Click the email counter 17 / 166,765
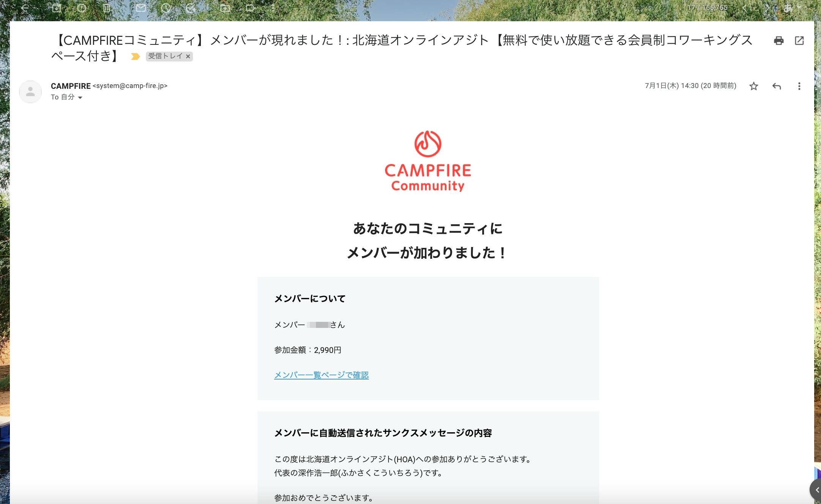821x504 pixels. pos(707,8)
